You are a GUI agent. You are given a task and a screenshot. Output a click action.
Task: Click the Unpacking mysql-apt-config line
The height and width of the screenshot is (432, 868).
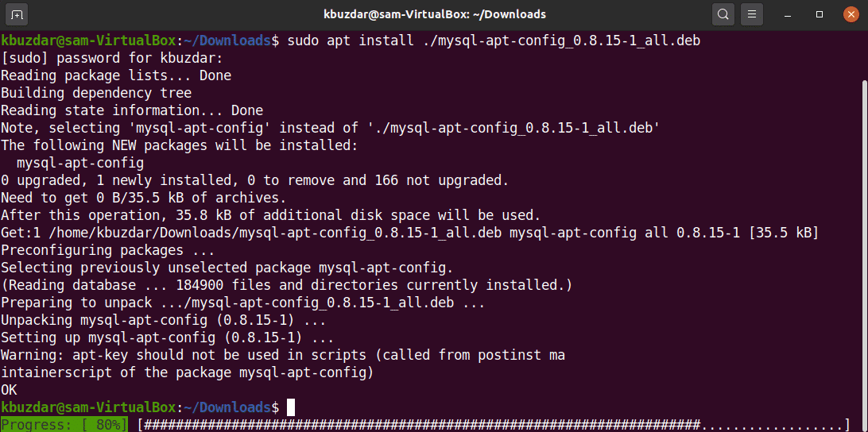tap(163, 320)
